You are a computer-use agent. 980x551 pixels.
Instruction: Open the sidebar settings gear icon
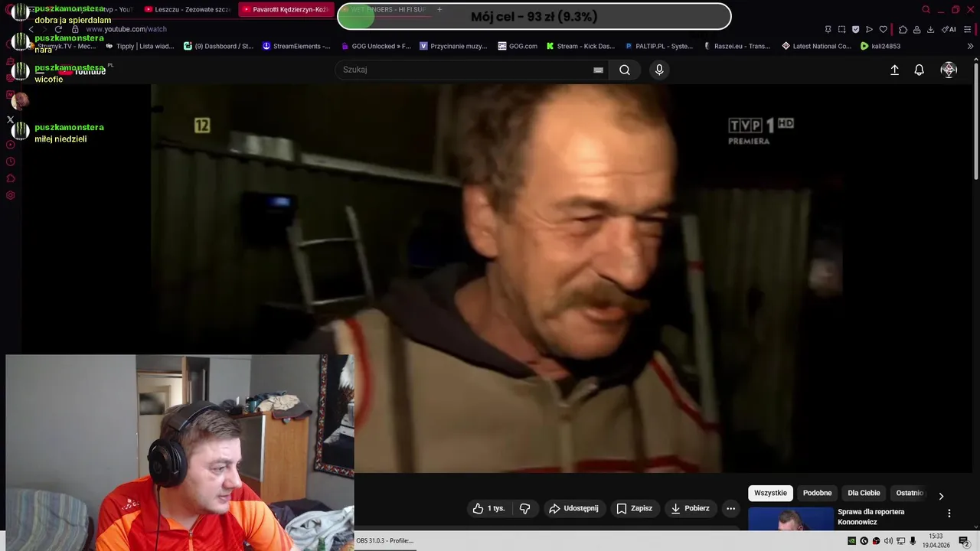[10, 195]
